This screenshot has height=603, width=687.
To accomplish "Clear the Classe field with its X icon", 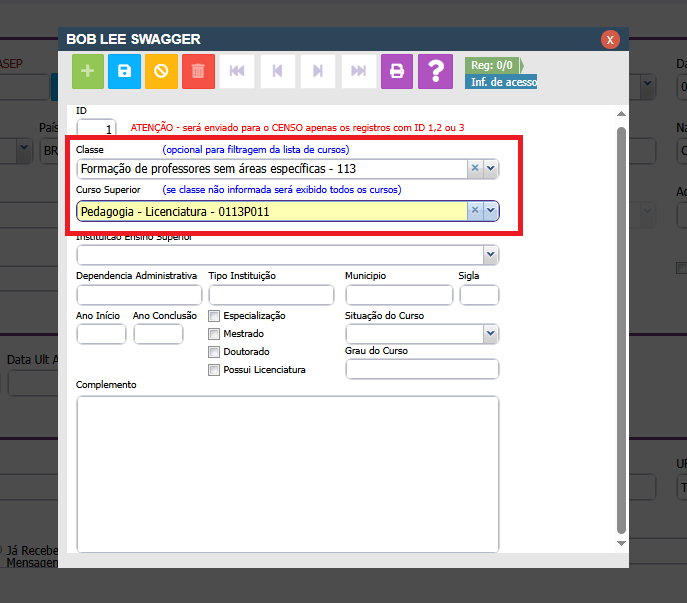I will (476, 169).
